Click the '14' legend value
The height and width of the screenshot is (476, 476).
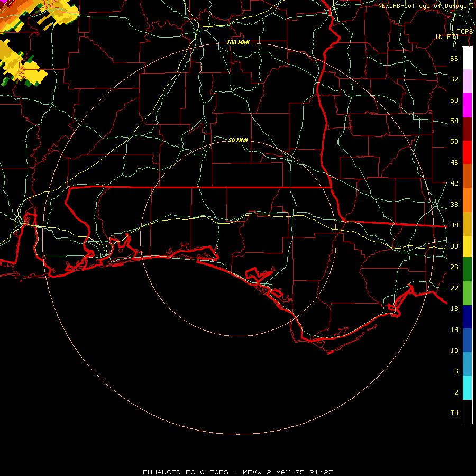[454, 329]
